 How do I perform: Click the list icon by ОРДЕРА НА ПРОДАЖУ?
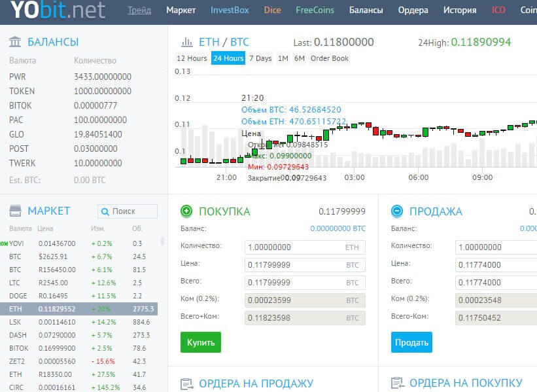tap(186, 383)
